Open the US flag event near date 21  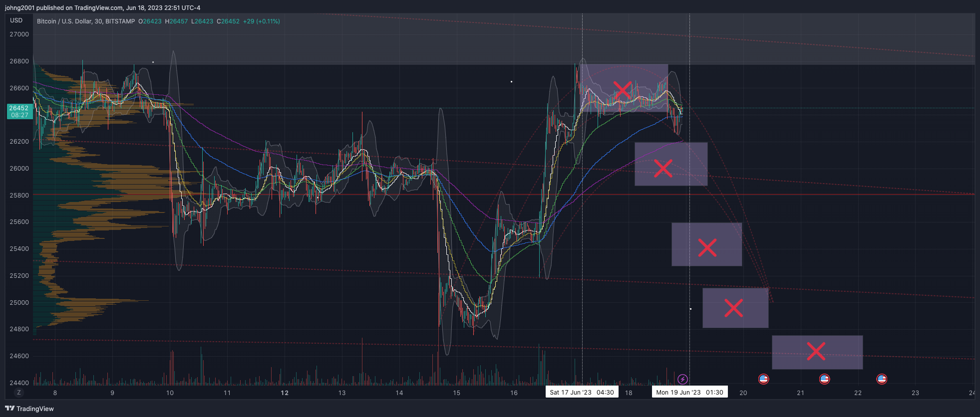(824, 379)
